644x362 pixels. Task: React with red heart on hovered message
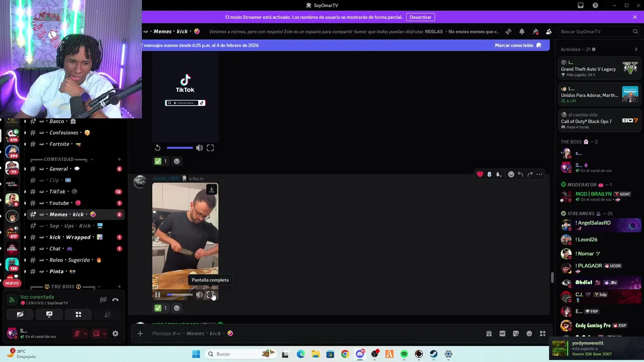coord(480,174)
